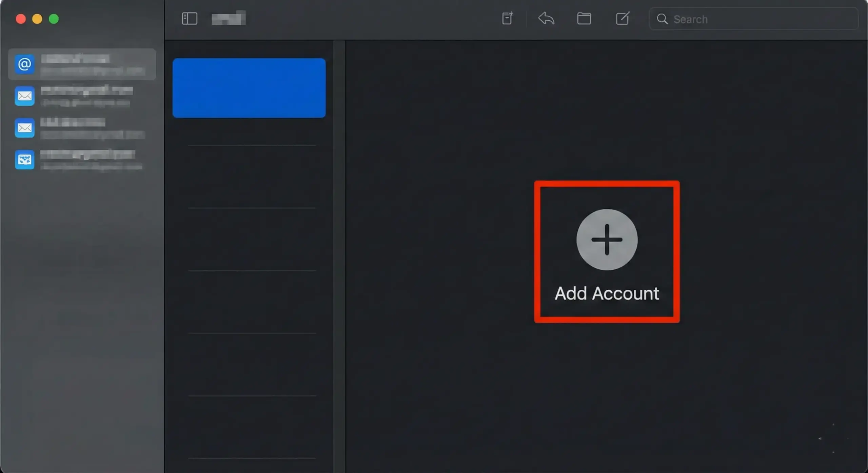The height and width of the screenshot is (473, 868).
Task: Select the third account entry in the sidebar
Action: [x=82, y=128]
